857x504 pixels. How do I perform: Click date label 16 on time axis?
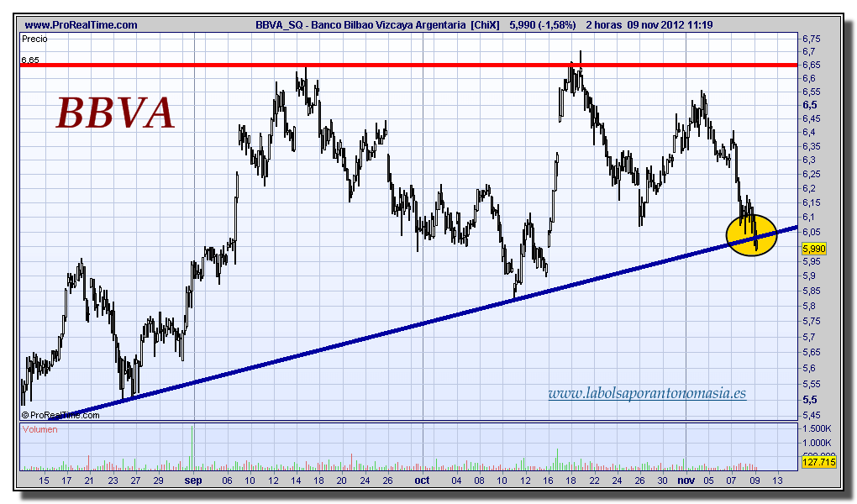(x=548, y=480)
